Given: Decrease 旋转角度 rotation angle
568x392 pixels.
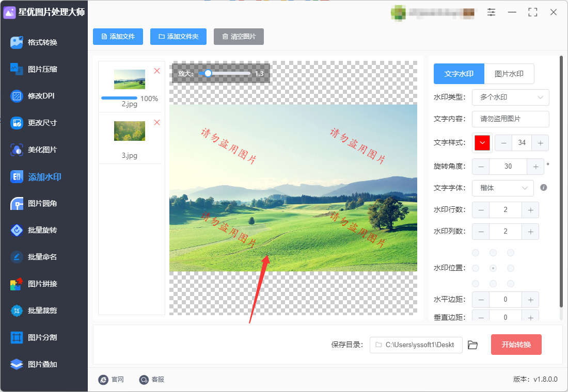Looking at the screenshot, I should pos(481,167).
